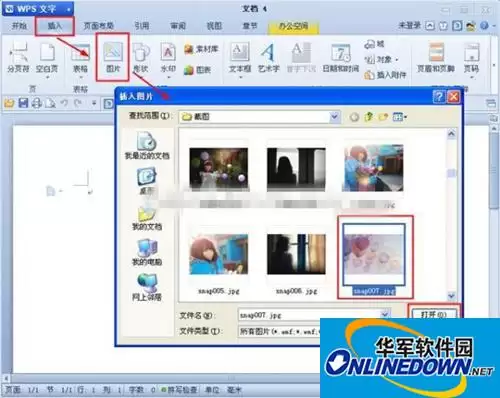
Task: Click the file list scrollbar down arrow
Action: coord(451,295)
